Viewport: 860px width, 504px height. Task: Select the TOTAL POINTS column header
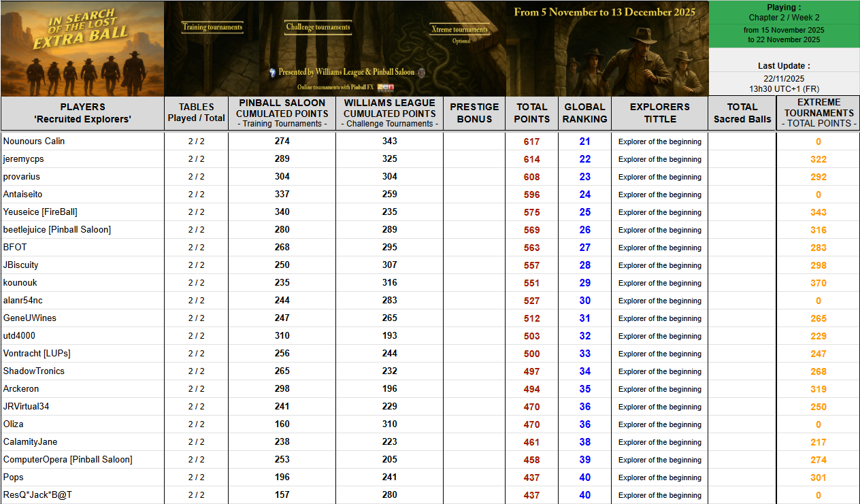coord(531,113)
